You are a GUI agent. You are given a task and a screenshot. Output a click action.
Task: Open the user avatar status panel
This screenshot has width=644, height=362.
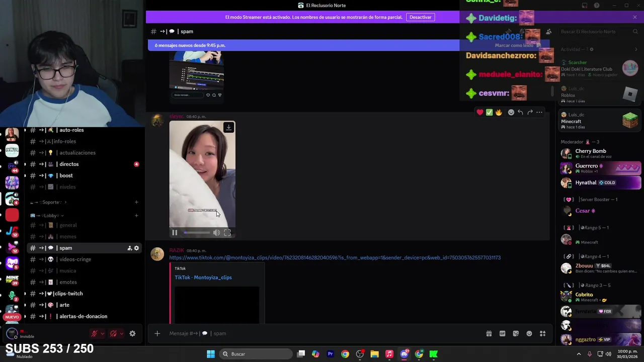click(11, 333)
